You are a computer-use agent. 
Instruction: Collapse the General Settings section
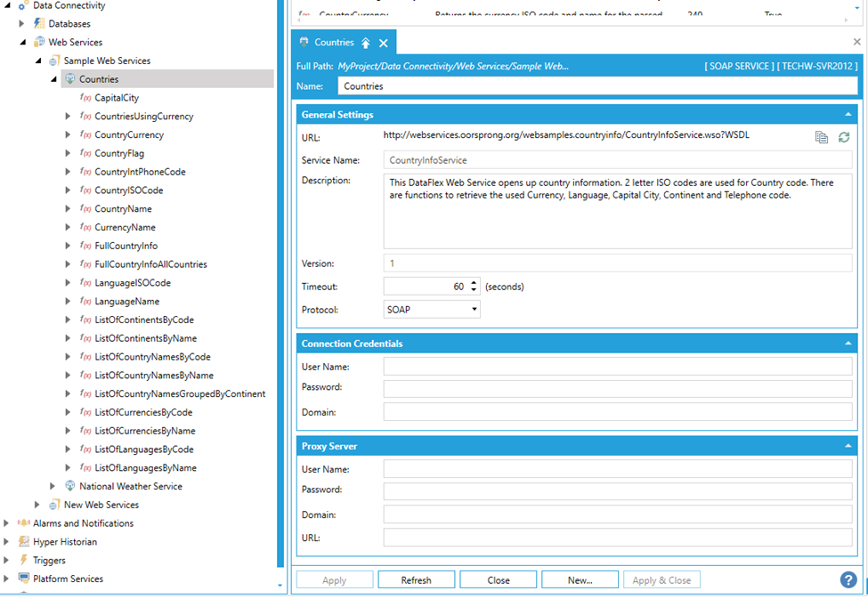pyautogui.click(x=848, y=115)
